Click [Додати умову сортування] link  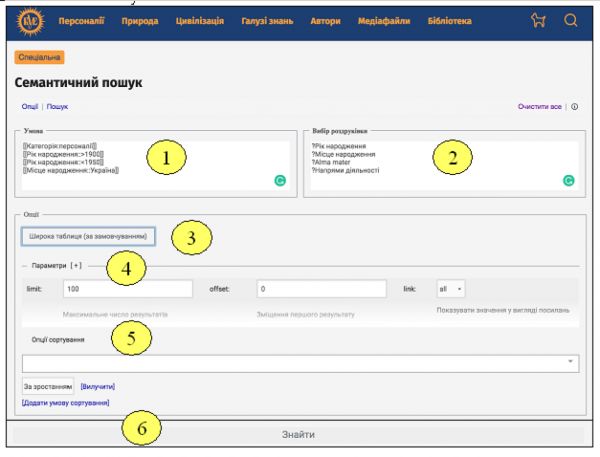click(65, 403)
